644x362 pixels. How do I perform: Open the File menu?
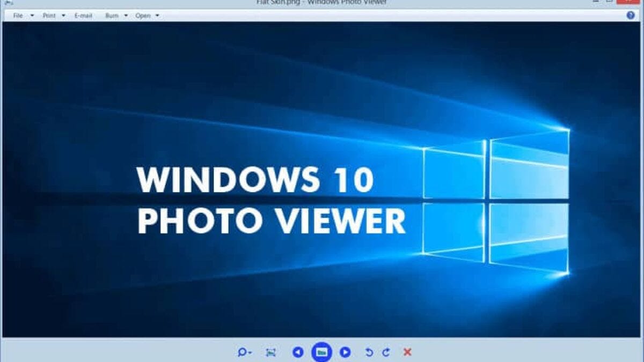[18, 15]
